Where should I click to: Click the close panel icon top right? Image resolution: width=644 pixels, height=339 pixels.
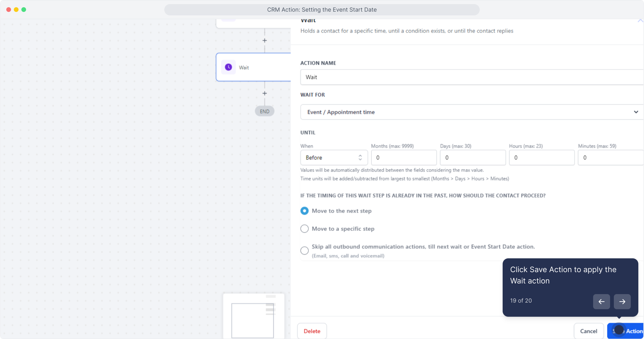pos(640,21)
